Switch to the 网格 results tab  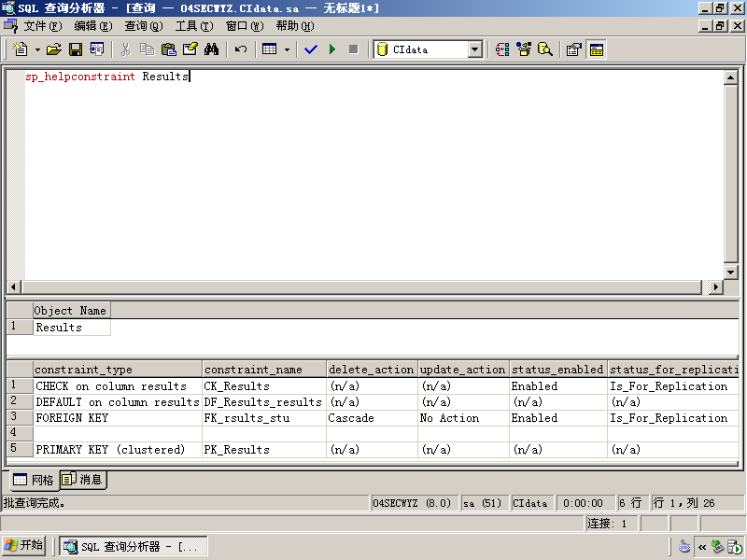(x=34, y=480)
